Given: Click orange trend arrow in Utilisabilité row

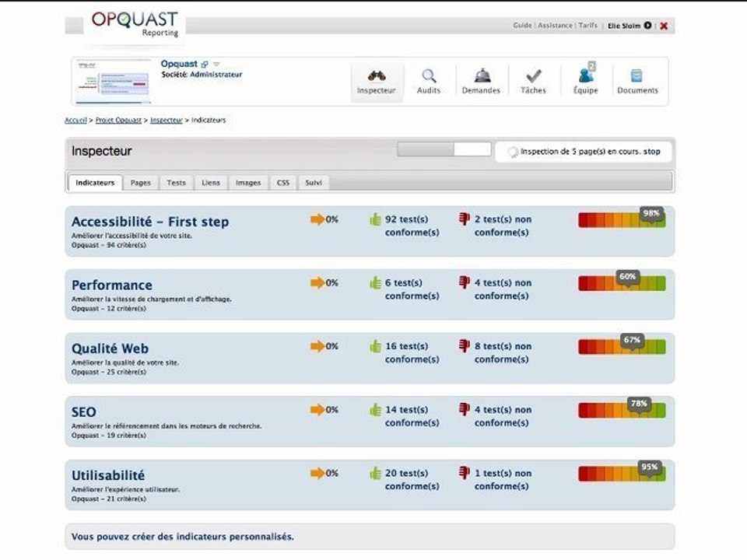Looking at the screenshot, I should tap(317, 474).
